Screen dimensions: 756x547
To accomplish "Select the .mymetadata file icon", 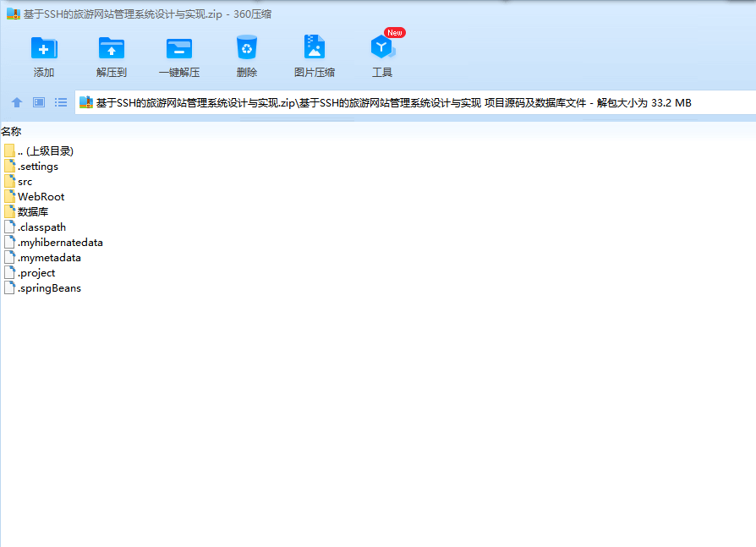I will click(x=9, y=257).
